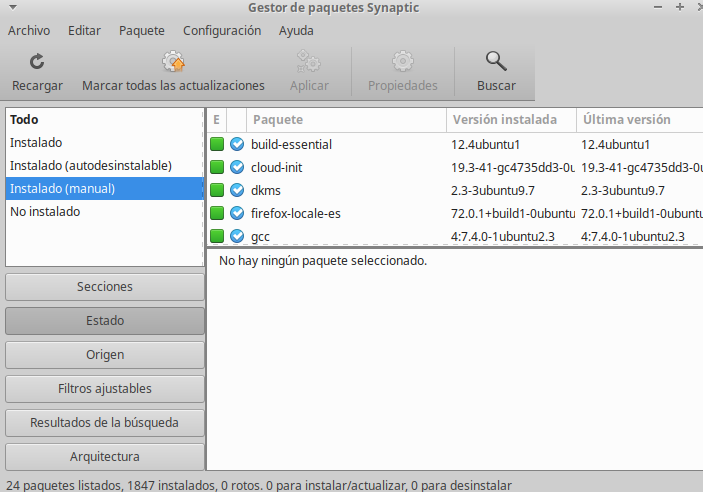Screen dimensions: 703x492
Task: Click the Secciones button
Action: click(105, 287)
